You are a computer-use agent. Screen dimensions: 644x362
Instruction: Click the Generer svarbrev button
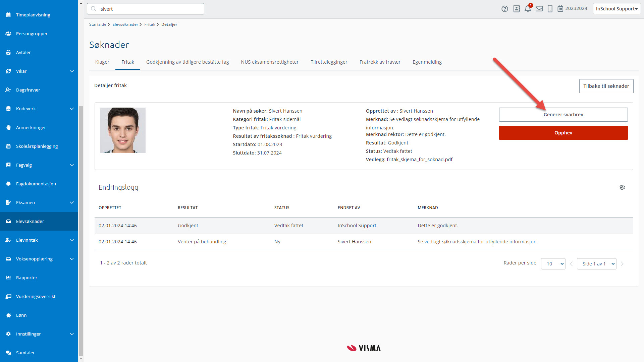click(x=563, y=115)
